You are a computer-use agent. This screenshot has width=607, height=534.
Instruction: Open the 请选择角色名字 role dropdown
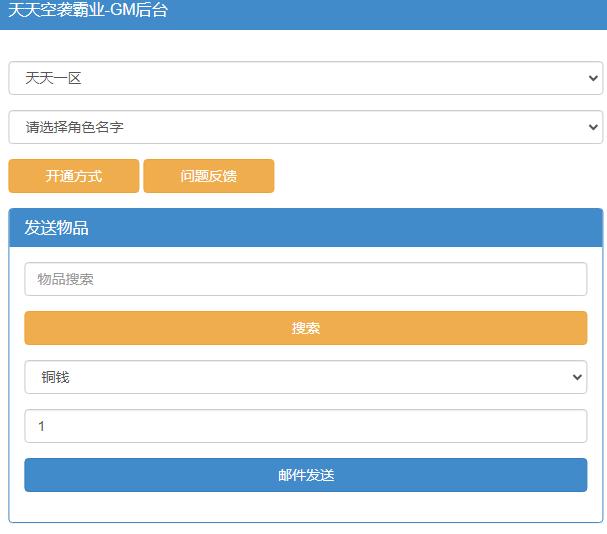(x=305, y=127)
